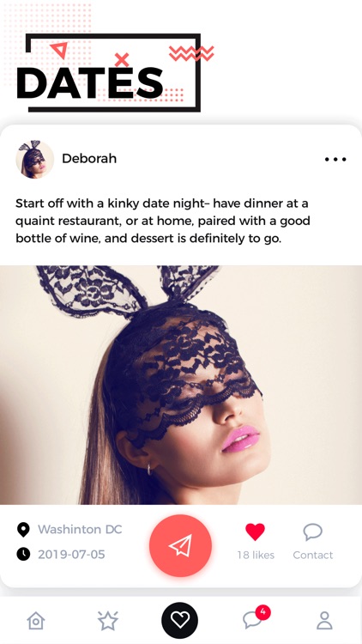Open the Washinton DC location text

point(80,529)
